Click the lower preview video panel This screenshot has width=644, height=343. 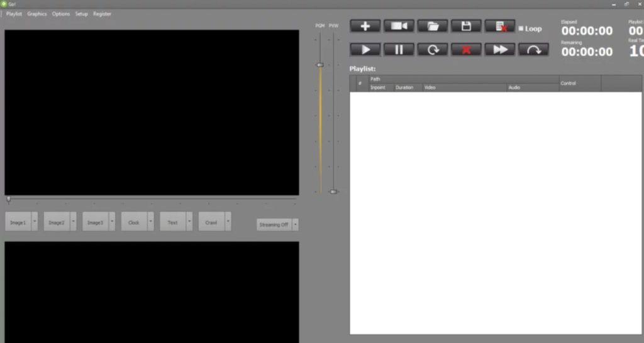(x=152, y=292)
